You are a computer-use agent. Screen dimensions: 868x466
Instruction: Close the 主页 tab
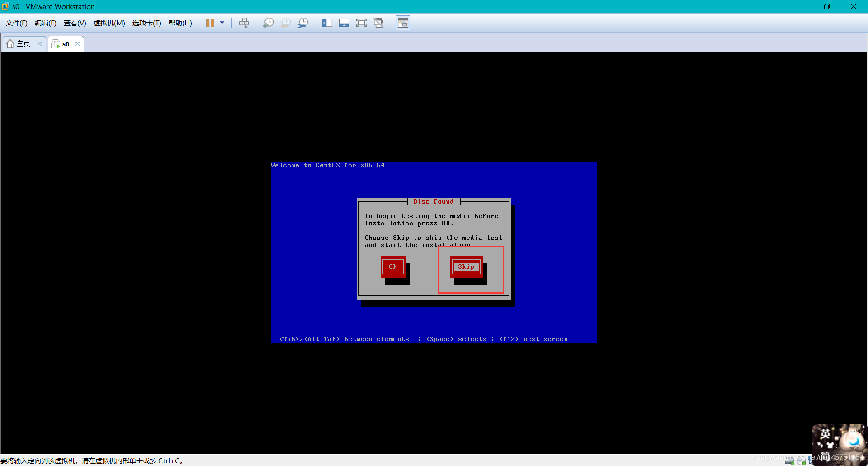[40, 44]
